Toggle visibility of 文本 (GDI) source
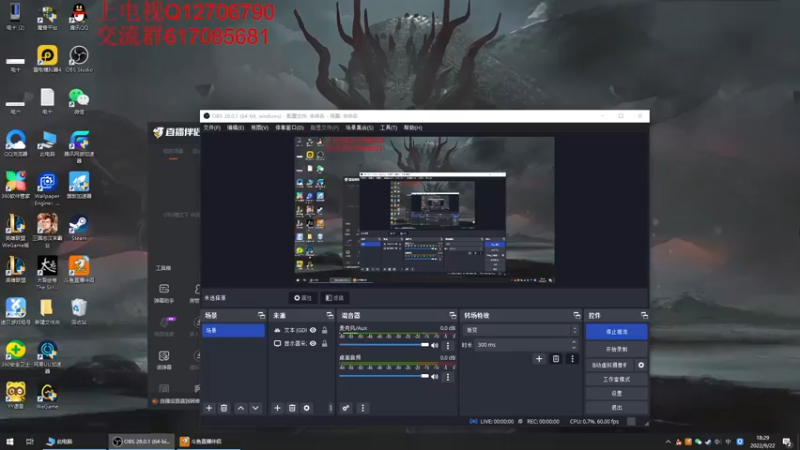 point(313,330)
